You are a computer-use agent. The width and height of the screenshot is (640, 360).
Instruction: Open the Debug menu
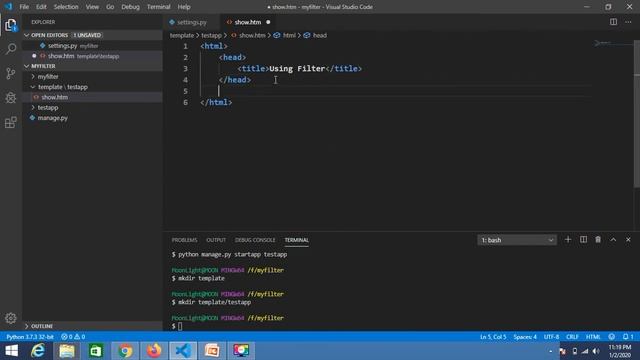click(130, 7)
